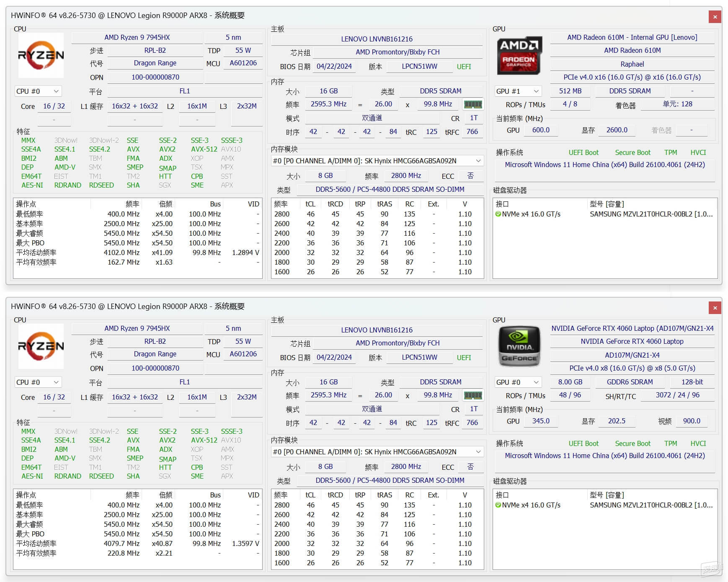Click the 'PCIe v4.0 x8 (16.0 GT/s) @ x8 (5.0 GT/s)' field
The width and height of the screenshot is (728, 582).
[632, 368]
